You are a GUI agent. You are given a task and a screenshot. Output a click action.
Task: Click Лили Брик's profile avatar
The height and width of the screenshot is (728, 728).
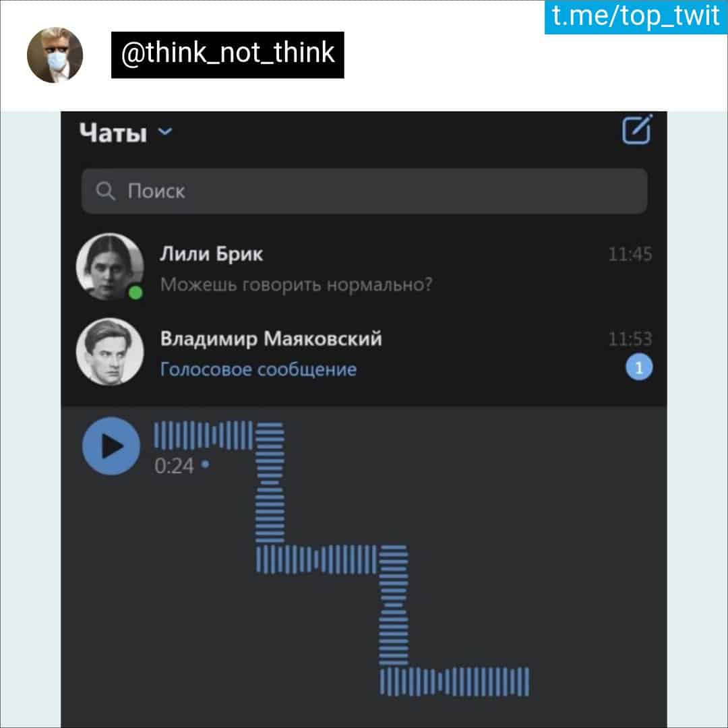point(110,267)
